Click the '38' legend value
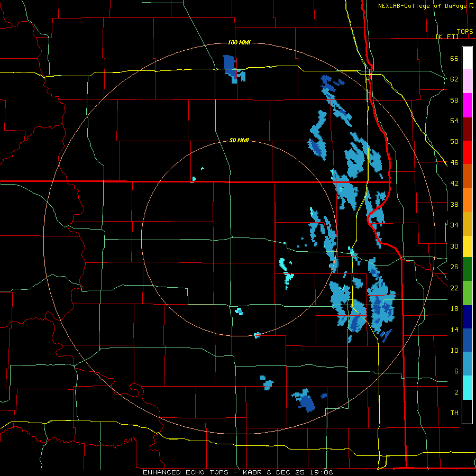The image size is (476, 476). pyautogui.click(x=454, y=204)
